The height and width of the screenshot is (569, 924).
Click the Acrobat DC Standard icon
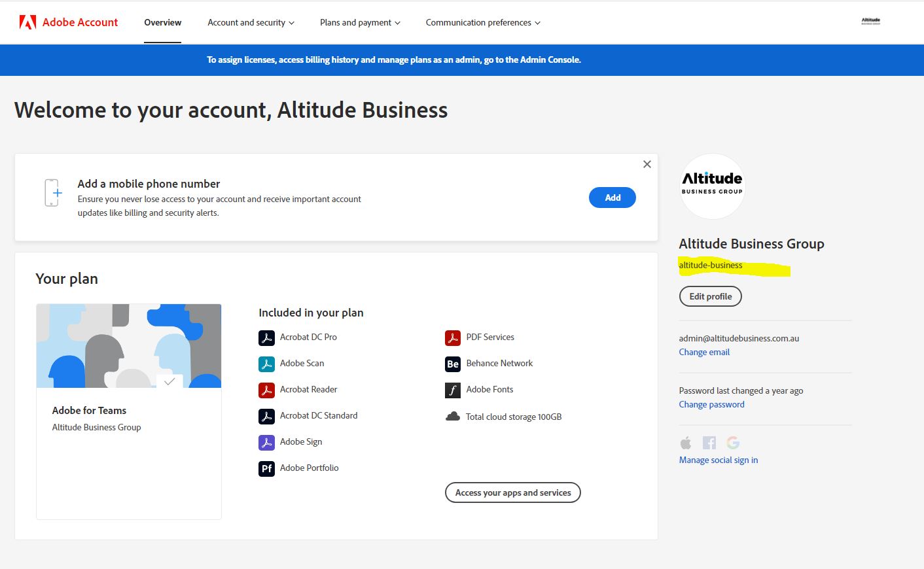point(266,415)
